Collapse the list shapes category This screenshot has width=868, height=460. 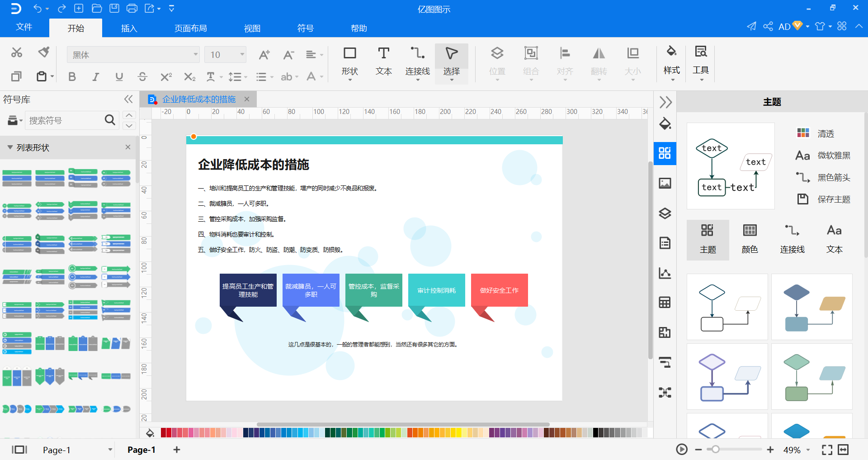pyautogui.click(x=10, y=147)
